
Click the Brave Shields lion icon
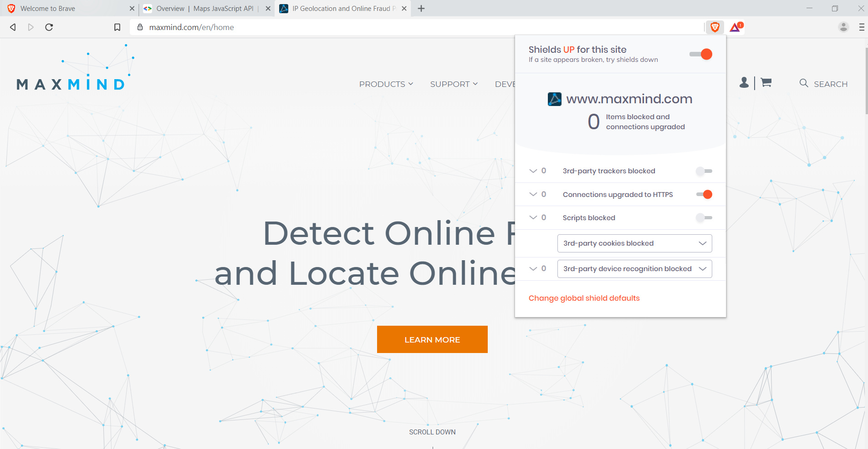click(x=715, y=27)
